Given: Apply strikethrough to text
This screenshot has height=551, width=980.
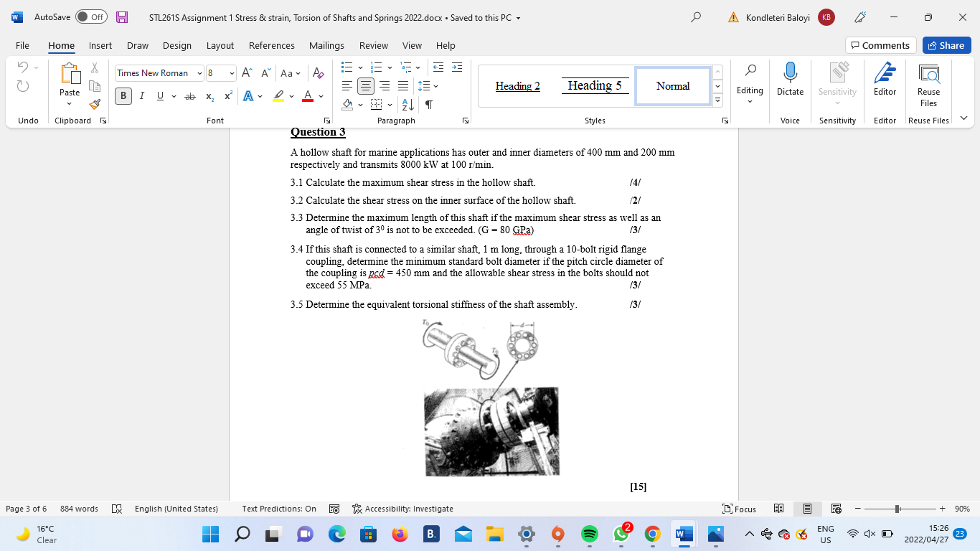Looking at the screenshot, I should tap(190, 96).
